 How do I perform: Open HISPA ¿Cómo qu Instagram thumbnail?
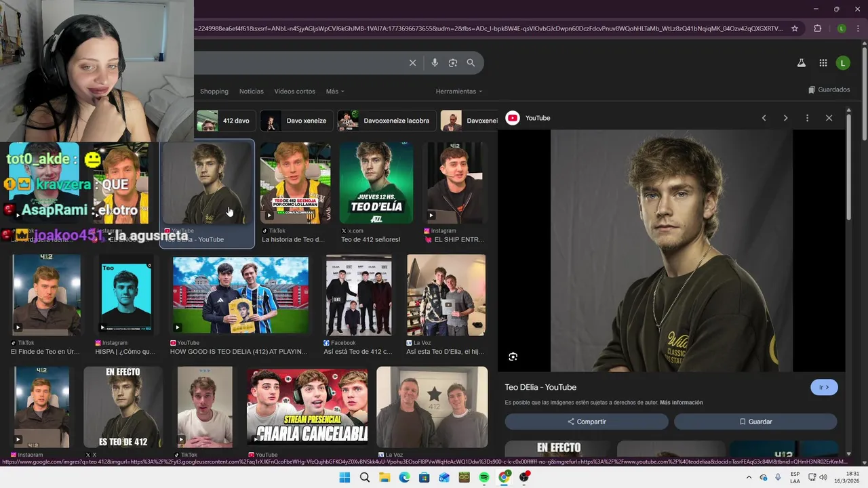126,295
